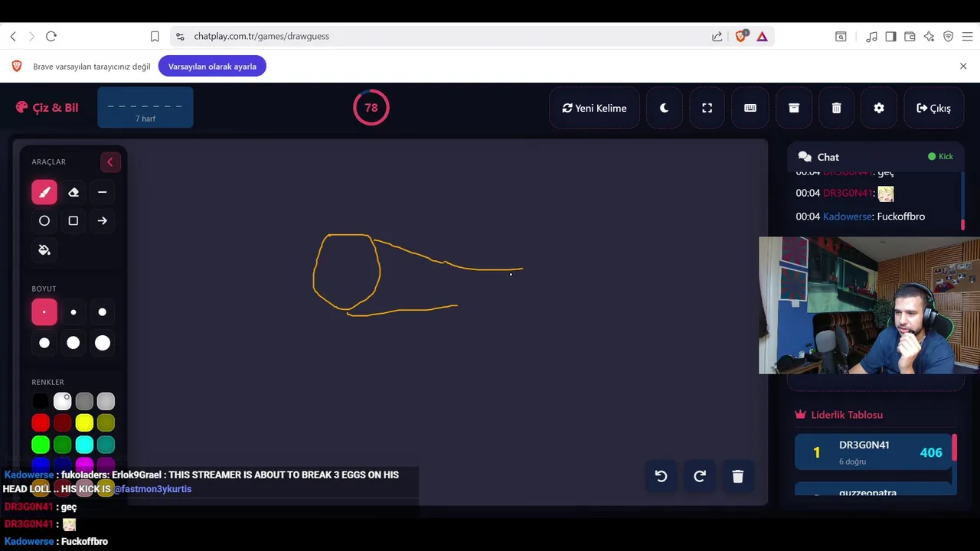Pick the dark red color swatch
The height and width of the screenshot is (551, 980).
[x=63, y=422]
